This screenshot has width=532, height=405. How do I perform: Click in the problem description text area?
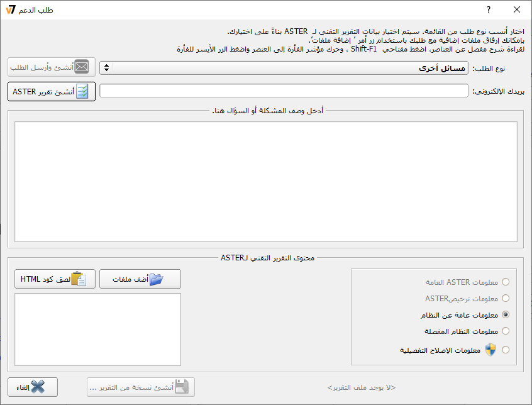point(266,182)
